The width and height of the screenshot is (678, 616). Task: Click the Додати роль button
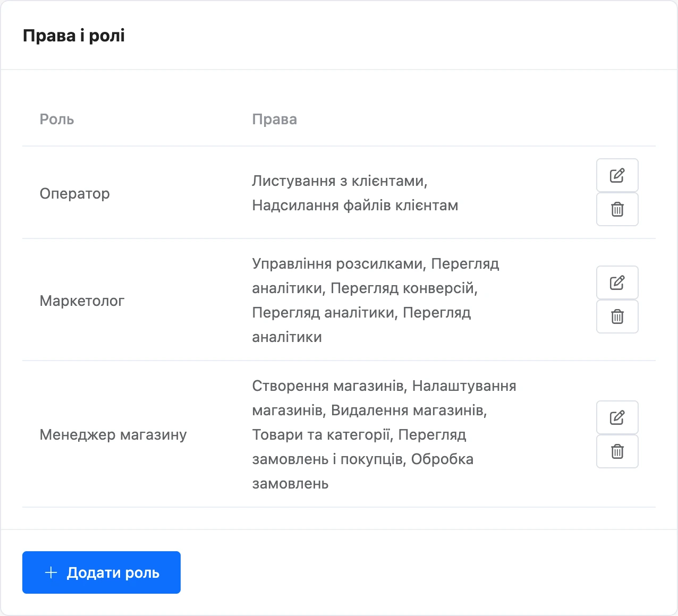[x=101, y=572]
